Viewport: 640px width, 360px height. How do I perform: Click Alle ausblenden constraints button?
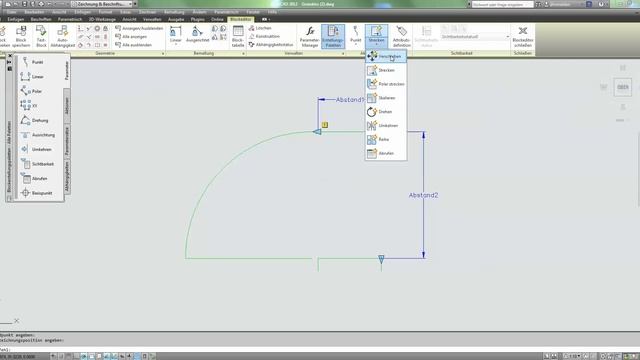click(133, 45)
